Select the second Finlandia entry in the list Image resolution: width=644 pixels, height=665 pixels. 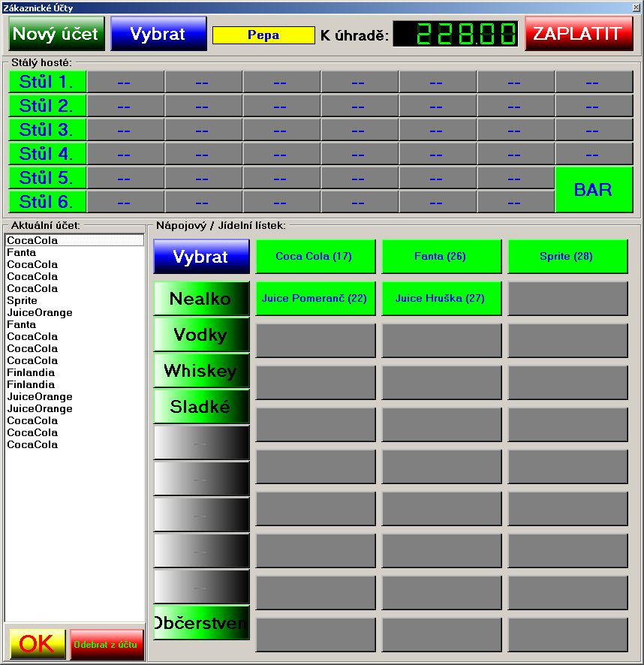pyautogui.click(x=74, y=385)
